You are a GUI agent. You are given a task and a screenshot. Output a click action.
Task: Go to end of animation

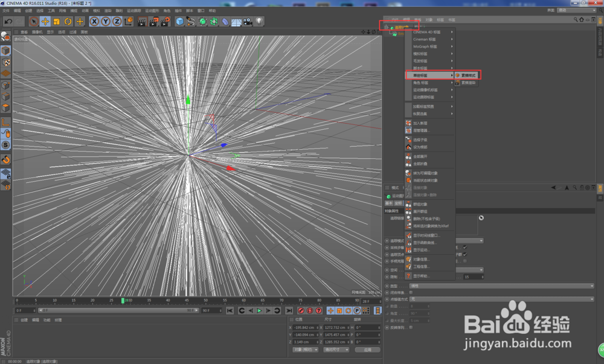pos(289,310)
